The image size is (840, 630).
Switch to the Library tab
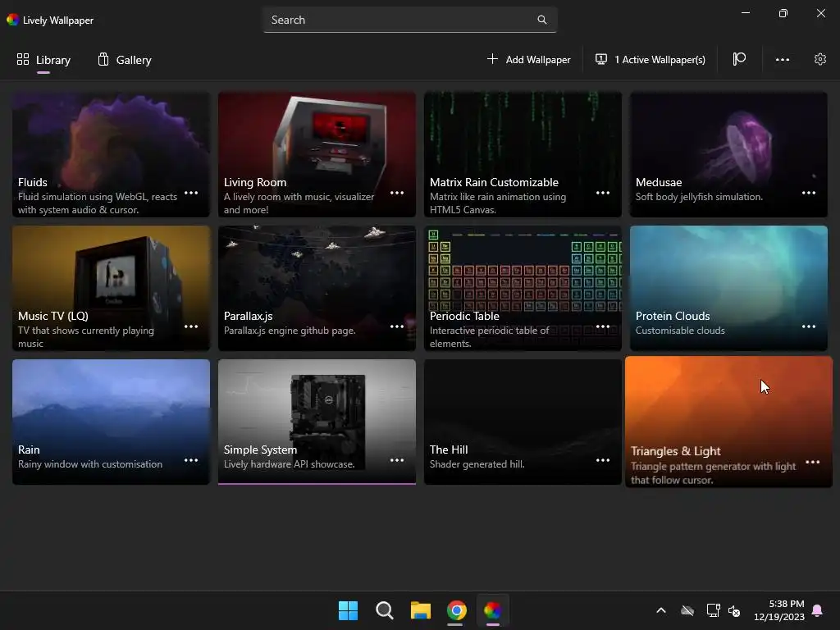click(43, 60)
